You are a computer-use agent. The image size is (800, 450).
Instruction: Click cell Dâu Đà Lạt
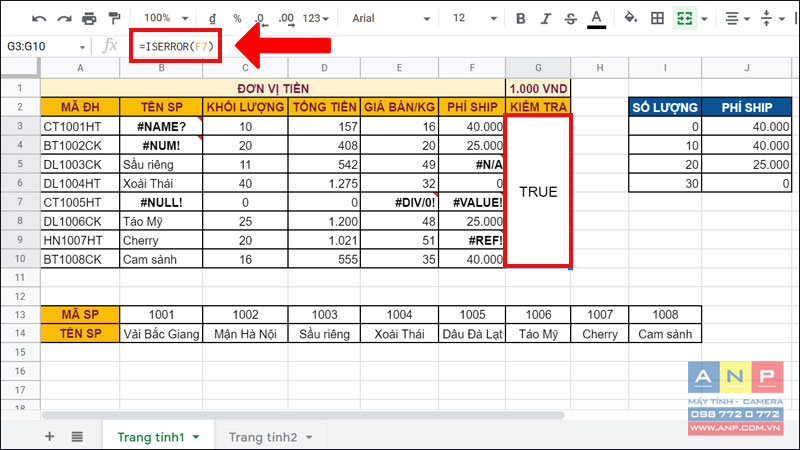click(x=472, y=334)
